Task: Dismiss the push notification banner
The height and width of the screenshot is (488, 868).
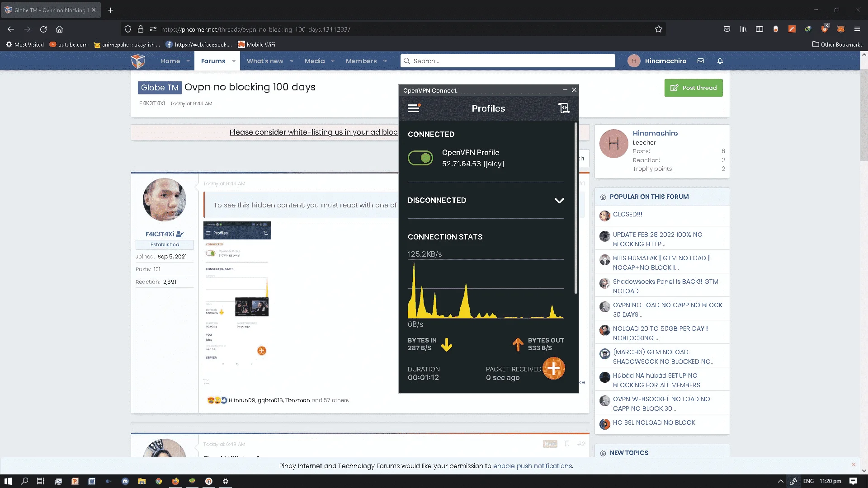Action: click(854, 465)
